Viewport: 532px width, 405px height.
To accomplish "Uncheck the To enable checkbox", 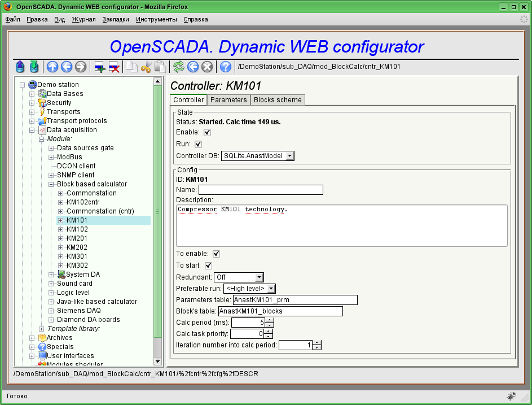I will click(x=216, y=254).
